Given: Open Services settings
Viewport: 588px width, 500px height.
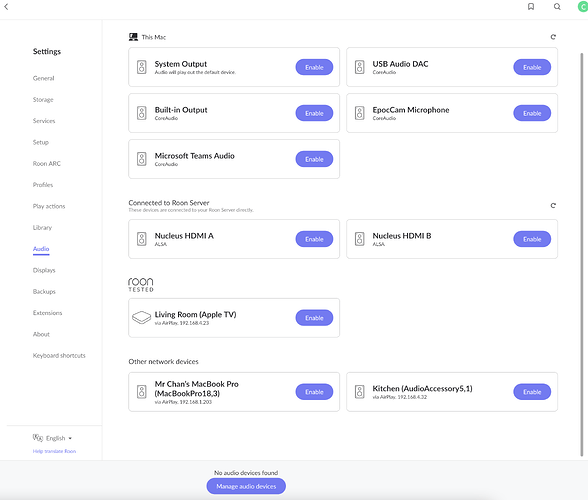Looking at the screenshot, I should point(44,121).
